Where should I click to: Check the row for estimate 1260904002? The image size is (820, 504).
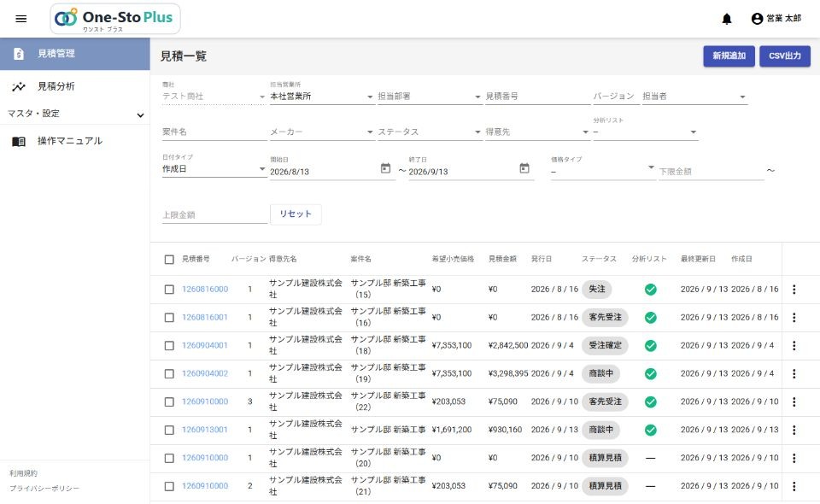(x=169, y=374)
